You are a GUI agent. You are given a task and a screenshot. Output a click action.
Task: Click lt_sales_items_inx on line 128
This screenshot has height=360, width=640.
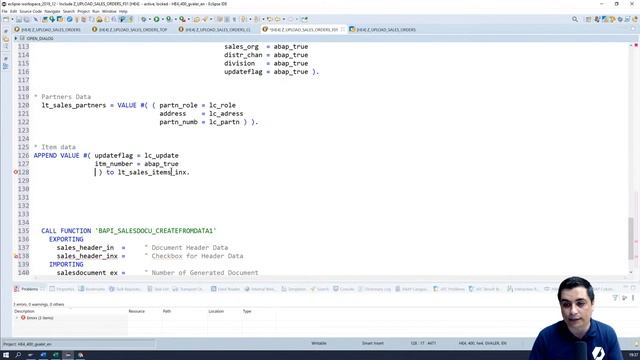[x=153, y=172]
